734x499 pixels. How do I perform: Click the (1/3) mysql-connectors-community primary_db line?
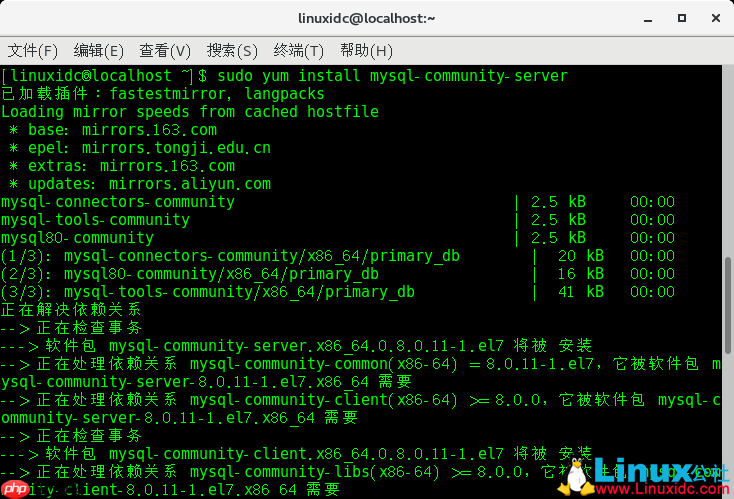click(338, 256)
